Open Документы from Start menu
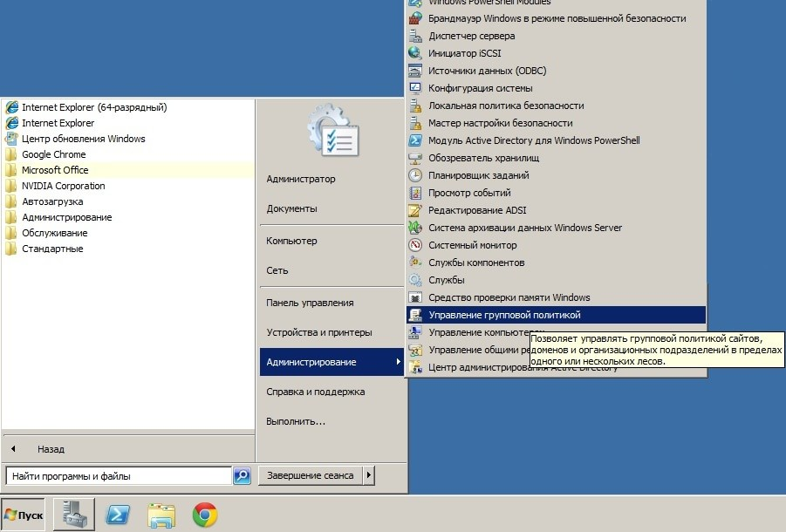Image resolution: width=786 pixels, height=532 pixels. [x=291, y=208]
